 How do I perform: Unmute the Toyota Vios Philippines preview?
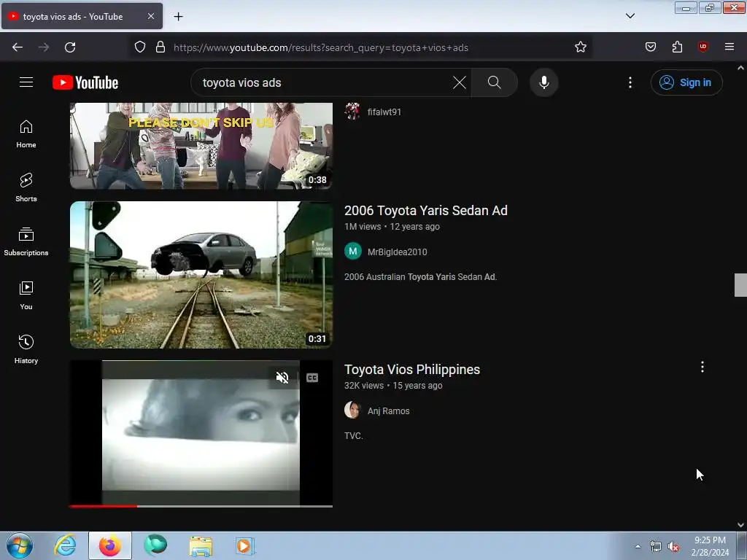click(x=282, y=378)
